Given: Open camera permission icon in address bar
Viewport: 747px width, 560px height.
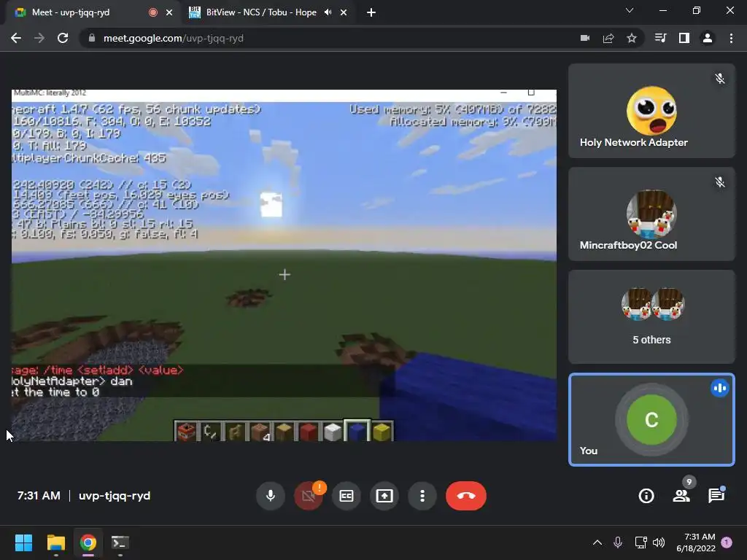Looking at the screenshot, I should [x=585, y=38].
